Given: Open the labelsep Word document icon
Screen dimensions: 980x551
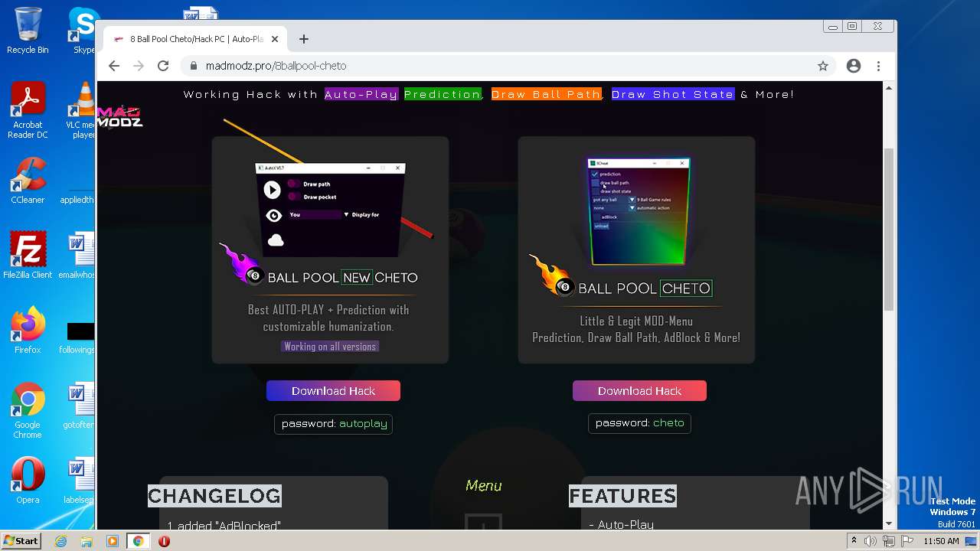Looking at the screenshot, I should [78, 481].
